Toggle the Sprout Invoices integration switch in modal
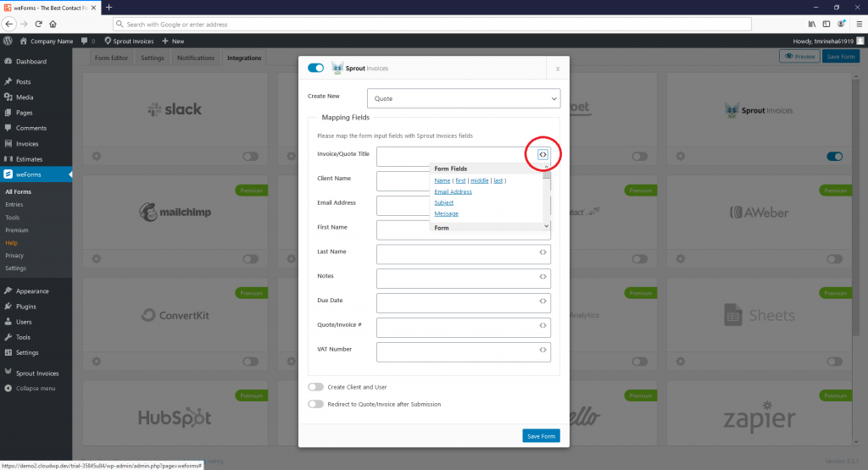This screenshot has width=868, height=470. point(315,68)
